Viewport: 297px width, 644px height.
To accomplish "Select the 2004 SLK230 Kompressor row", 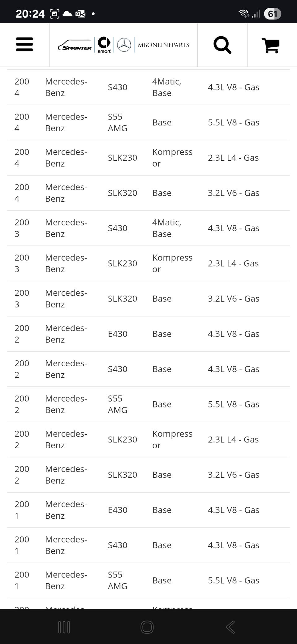I will tap(148, 158).
